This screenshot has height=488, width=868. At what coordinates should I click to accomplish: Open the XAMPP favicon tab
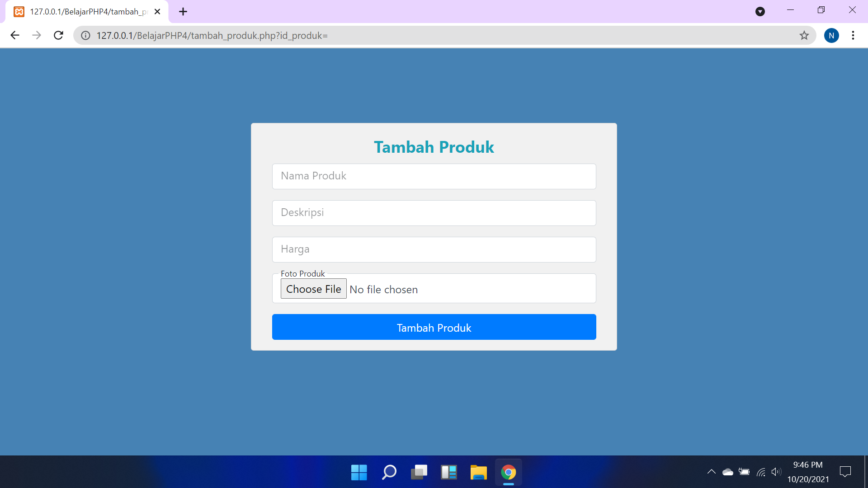pyautogui.click(x=19, y=11)
